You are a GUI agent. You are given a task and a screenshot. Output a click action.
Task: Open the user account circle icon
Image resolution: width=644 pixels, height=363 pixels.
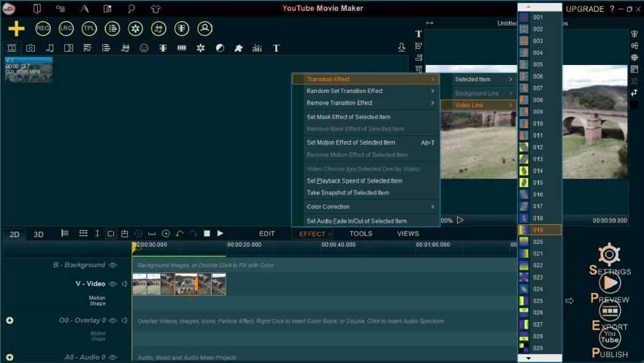point(205,28)
